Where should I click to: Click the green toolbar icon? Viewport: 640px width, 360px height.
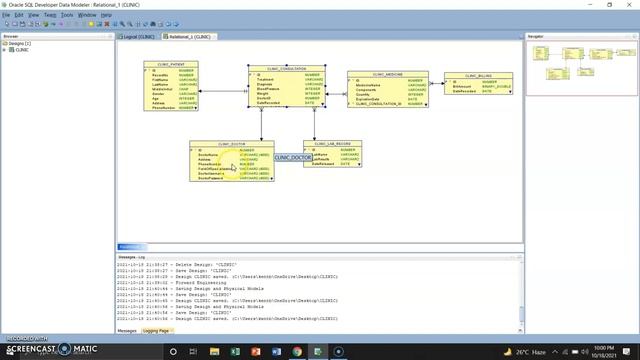46,24
